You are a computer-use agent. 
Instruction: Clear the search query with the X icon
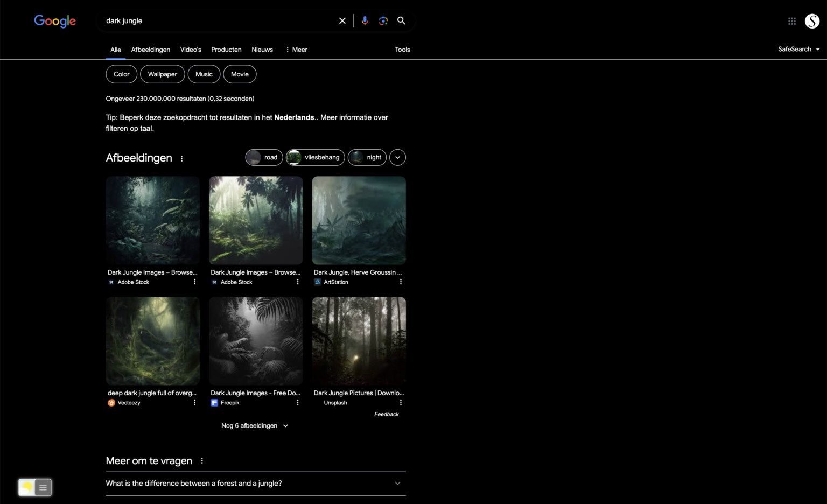(x=342, y=20)
